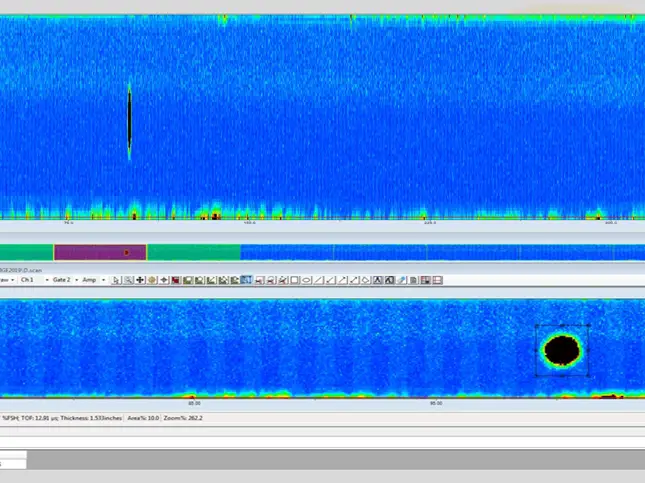Select the text annotation A tool
The image size is (645, 483).
point(378,280)
